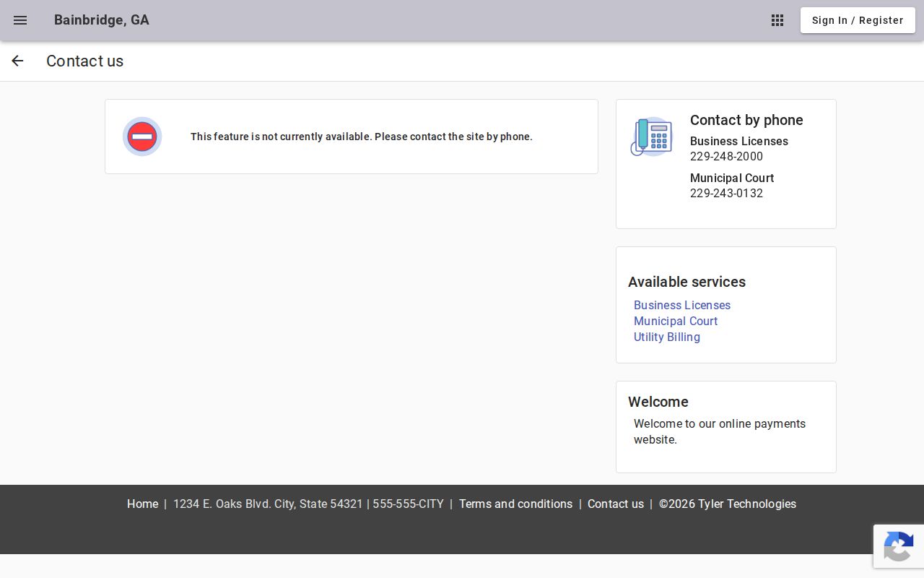The image size is (924, 578).
Task: Click the feature not currently available message
Action: [x=362, y=137]
